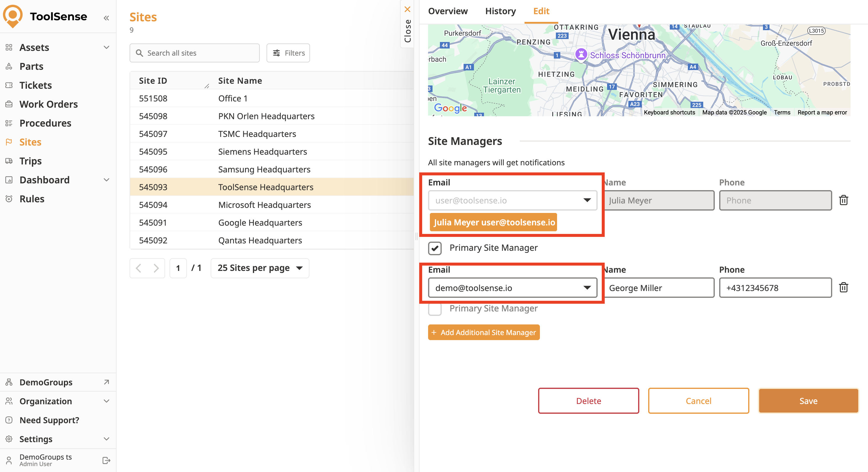The height and width of the screenshot is (472, 868).
Task: Click trash icon for George Miller
Action: 843,287
